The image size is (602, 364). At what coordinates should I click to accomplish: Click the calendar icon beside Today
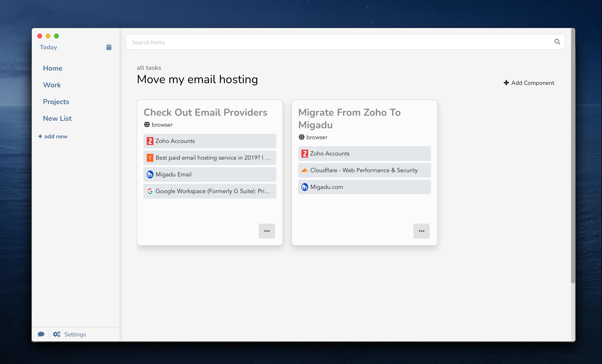tap(109, 47)
